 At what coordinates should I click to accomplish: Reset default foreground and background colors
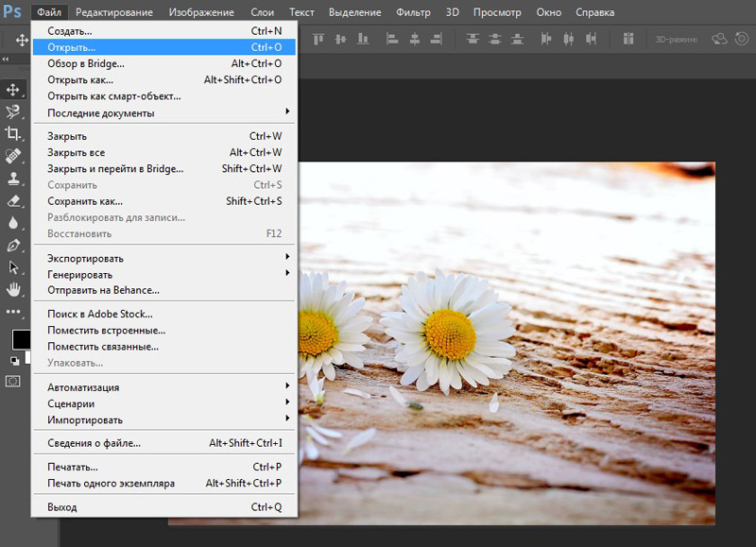[x=14, y=360]
